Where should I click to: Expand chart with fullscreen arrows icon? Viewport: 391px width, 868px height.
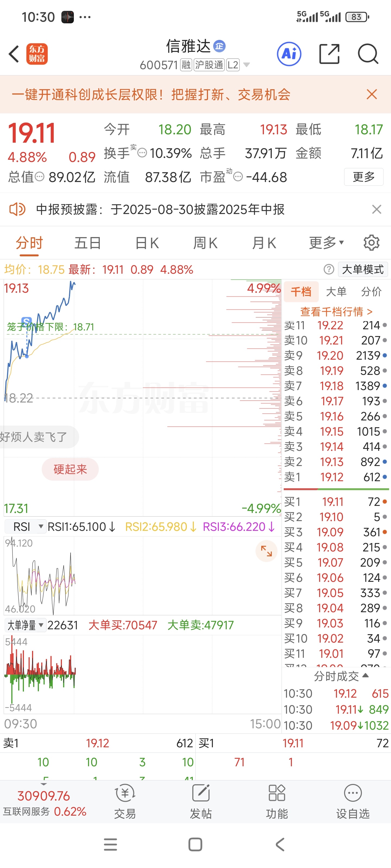coord(266,551)
